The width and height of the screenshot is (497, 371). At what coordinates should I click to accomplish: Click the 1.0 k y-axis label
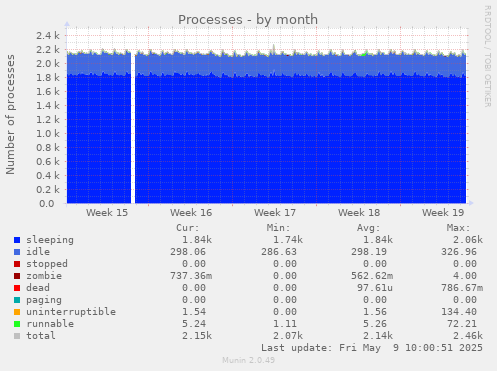pos(48,134)
